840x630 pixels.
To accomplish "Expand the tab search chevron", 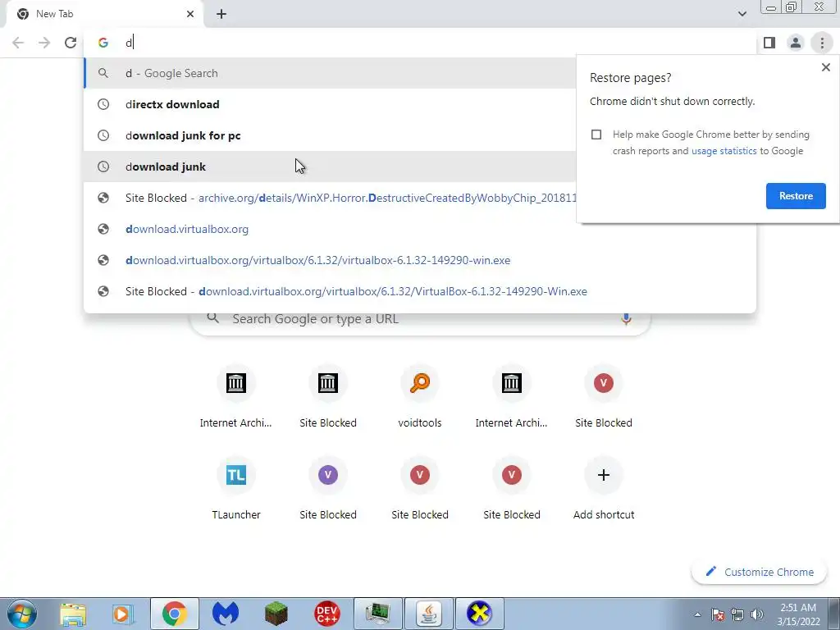I will click(x=742, y=14).
